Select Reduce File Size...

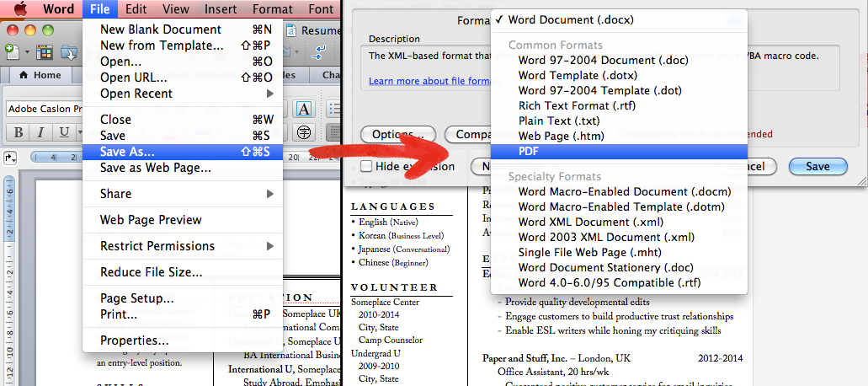coord(183,272)
